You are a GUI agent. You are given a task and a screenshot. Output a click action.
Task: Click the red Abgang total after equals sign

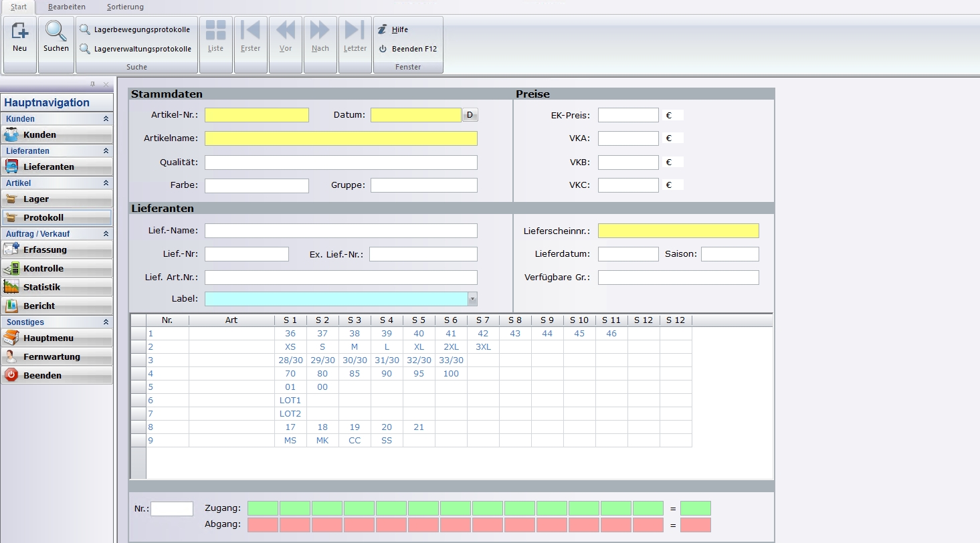pyautogui.click(x=696, y=525)
